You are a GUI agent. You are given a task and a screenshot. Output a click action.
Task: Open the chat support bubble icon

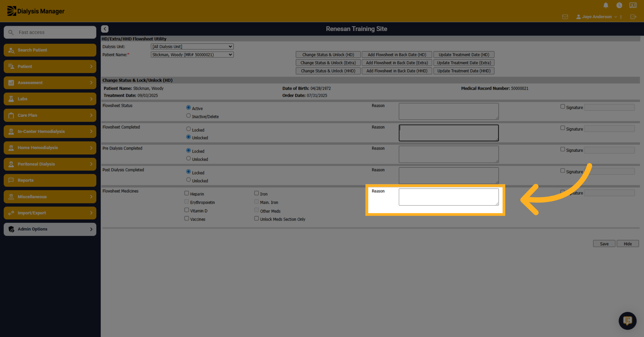coord(627,321)
